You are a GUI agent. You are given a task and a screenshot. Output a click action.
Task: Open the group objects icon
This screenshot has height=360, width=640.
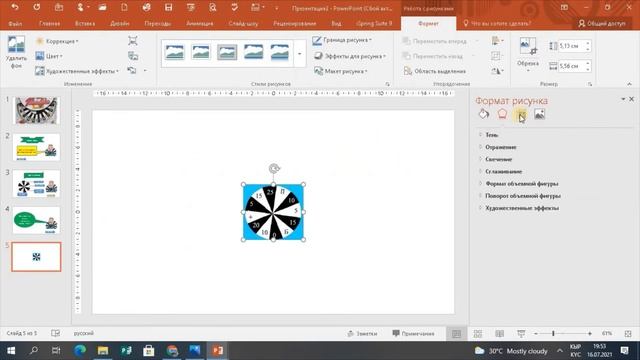pos(496,56)
